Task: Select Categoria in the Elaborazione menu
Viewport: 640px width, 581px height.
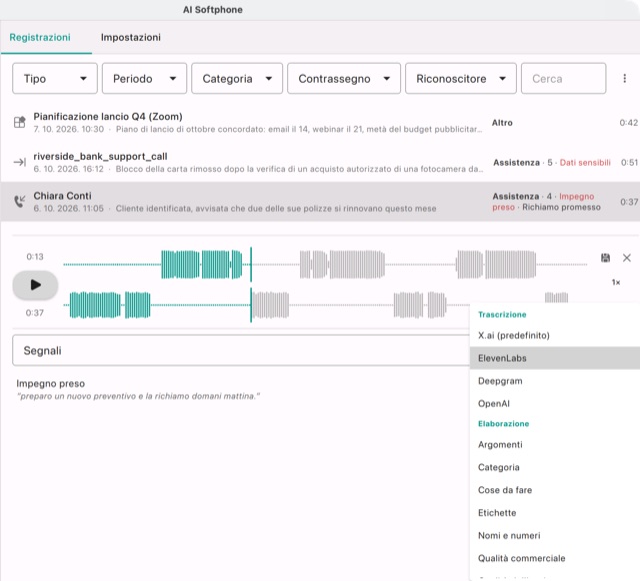Action: click(555, 467)
